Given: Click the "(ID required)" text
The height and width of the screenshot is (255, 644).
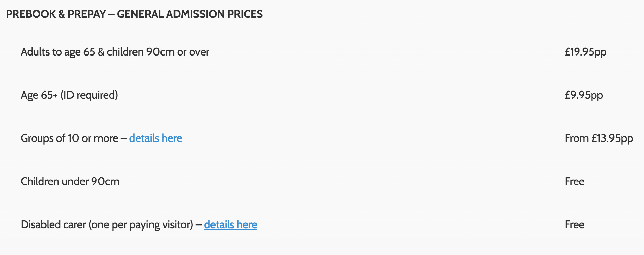Looking at the screenshot, I should tap(89, 95).
